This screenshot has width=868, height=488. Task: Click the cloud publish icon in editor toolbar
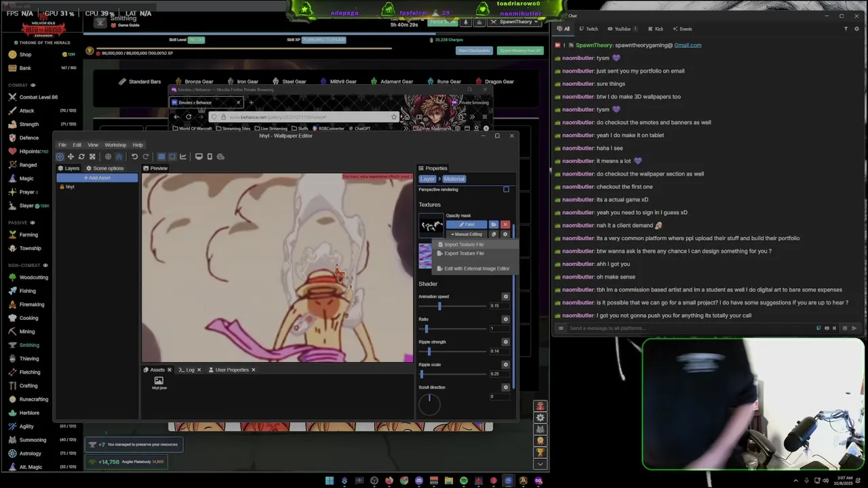(x=220, y=157)
